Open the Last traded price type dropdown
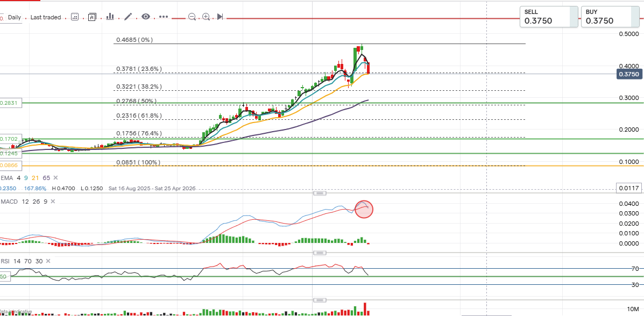Viewport: 644px width, 316px height. [46, 17]
